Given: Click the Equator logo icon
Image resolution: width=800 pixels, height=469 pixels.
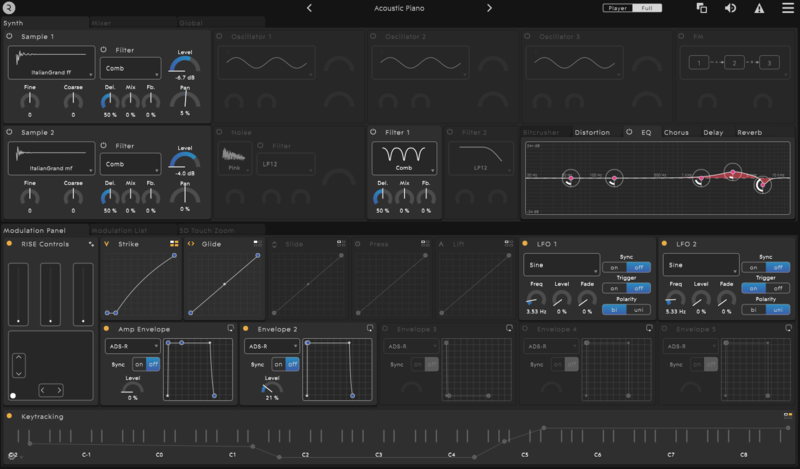Looking at the screenshot, I should (9, 8).
